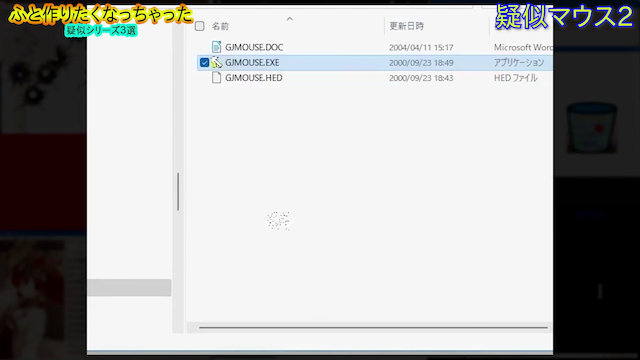Screen dimensions: 640x360
Task: Click the アプリケーション type cell
Action: 519,62
